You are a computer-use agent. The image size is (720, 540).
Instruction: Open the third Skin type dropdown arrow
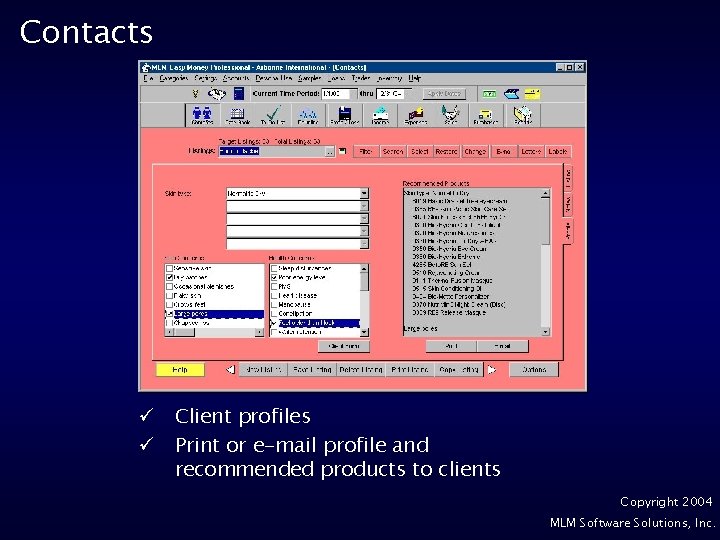[x=364, y=219]
